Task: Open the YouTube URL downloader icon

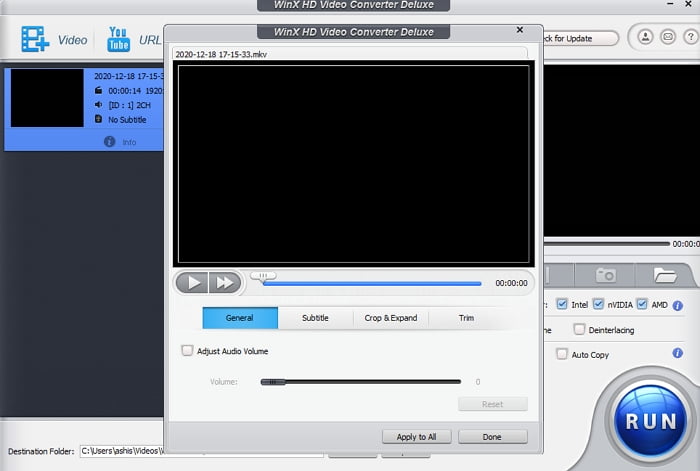Action: coord(118,39)
